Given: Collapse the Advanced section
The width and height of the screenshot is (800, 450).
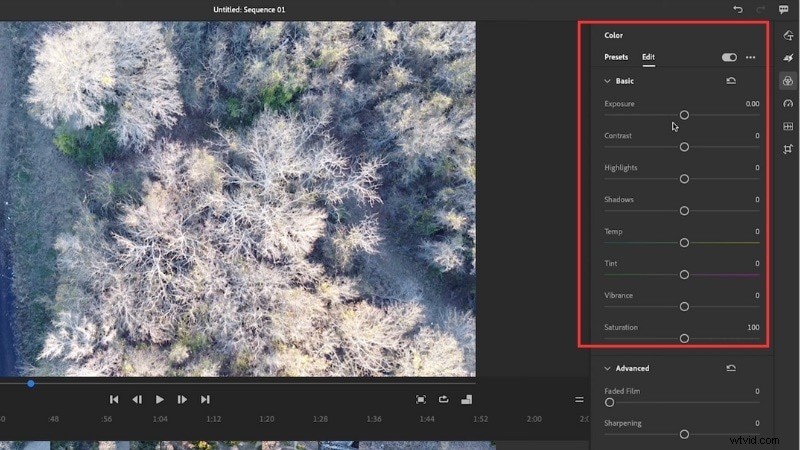Looking at the screenshot, I should pyautogui.click(x=607, y=368).
